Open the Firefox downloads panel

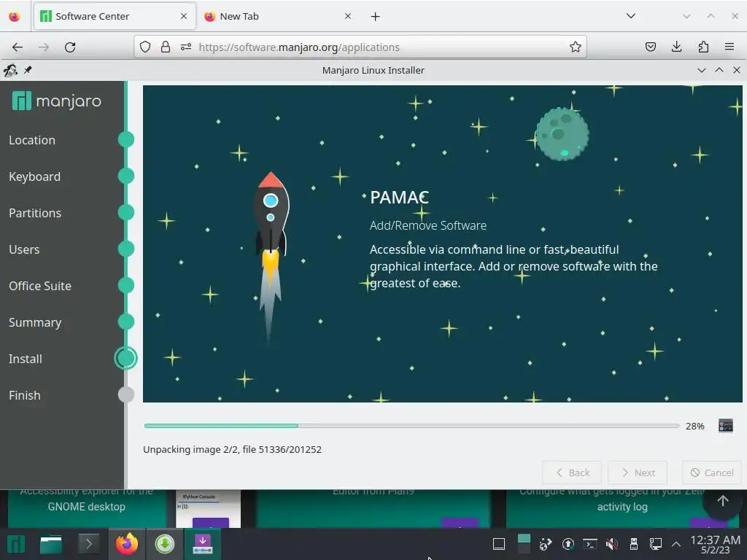[676, 47]
